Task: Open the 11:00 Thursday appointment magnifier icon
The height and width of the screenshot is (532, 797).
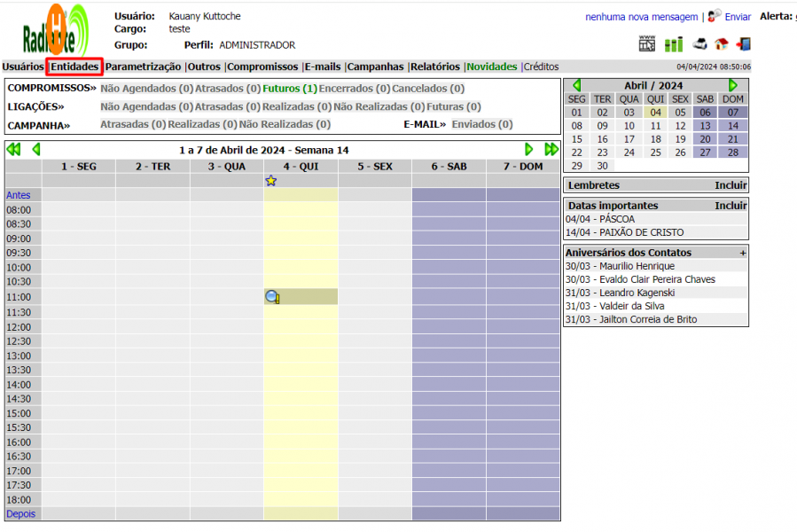Action: [272, 297]
